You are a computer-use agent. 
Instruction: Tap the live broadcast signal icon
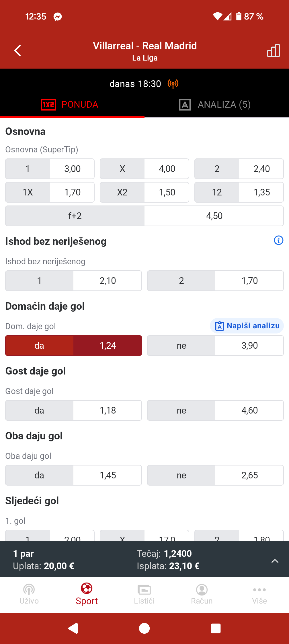tap(173, 84)
